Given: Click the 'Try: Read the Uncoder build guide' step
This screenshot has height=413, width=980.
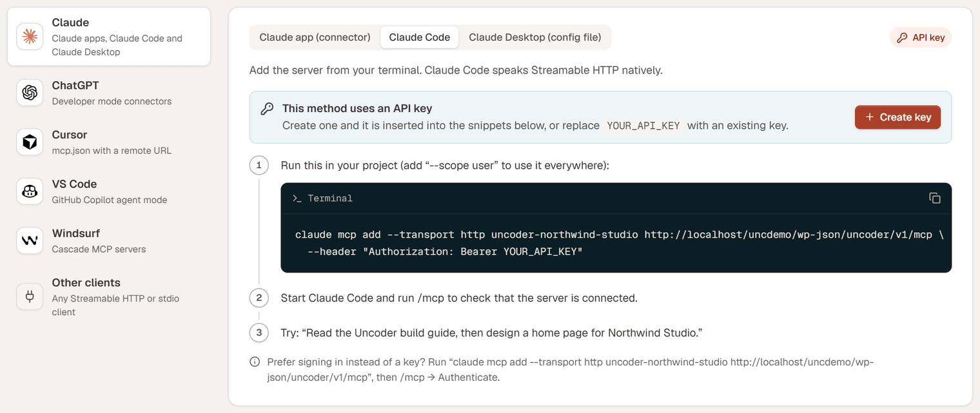Looking at the screenshot, I should [x=491, y=332].
